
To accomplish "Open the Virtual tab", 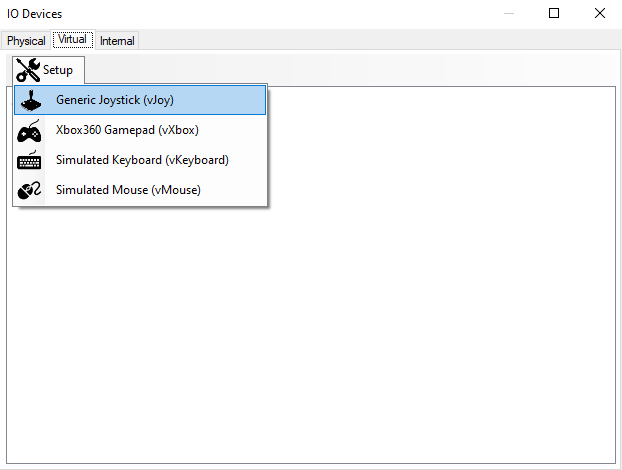I will 73,40.
